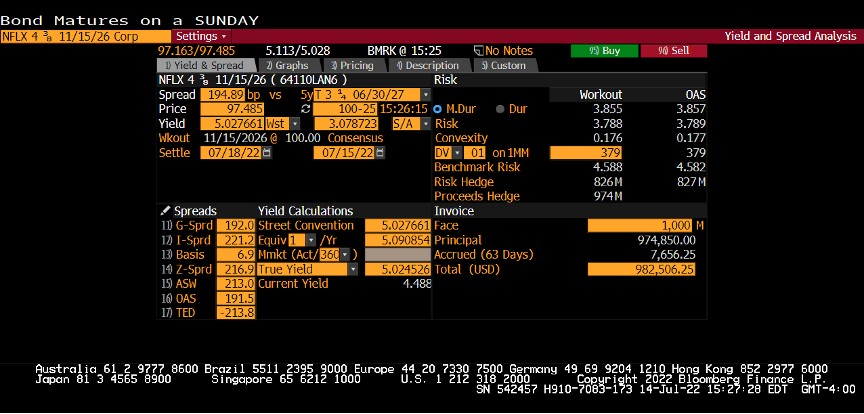Click the empty Mmkt yield field
This screenshot has width=864, height=414.
[x=397, y=255]
